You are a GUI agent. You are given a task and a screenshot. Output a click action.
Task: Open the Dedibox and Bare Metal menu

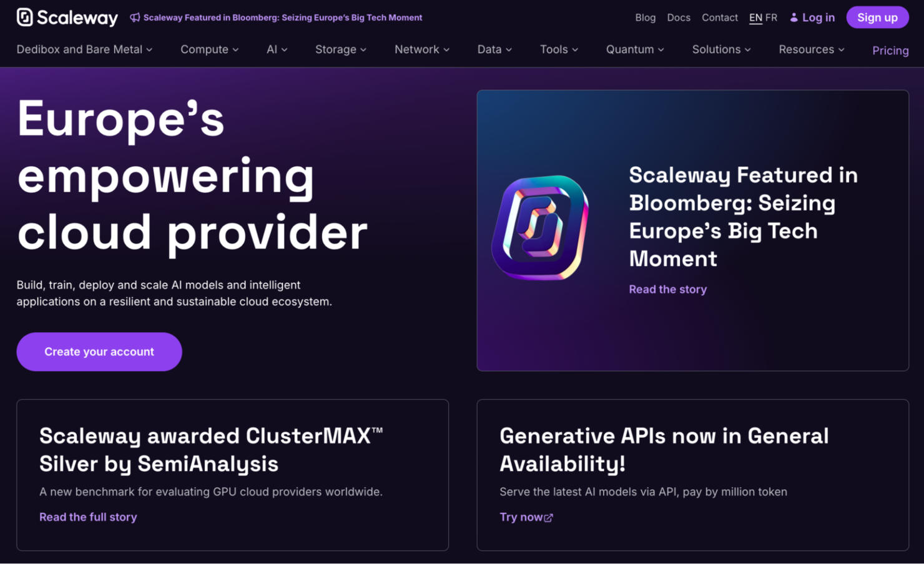tap(84, 49)
